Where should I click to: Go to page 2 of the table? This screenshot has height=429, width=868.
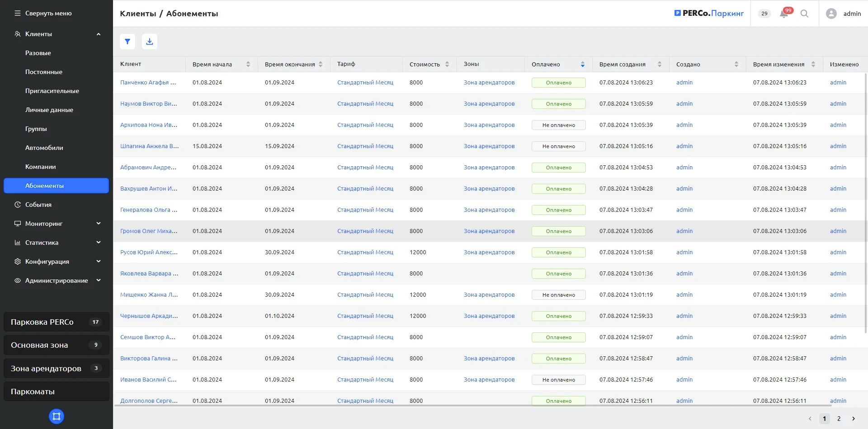click(x=839, y=419)
